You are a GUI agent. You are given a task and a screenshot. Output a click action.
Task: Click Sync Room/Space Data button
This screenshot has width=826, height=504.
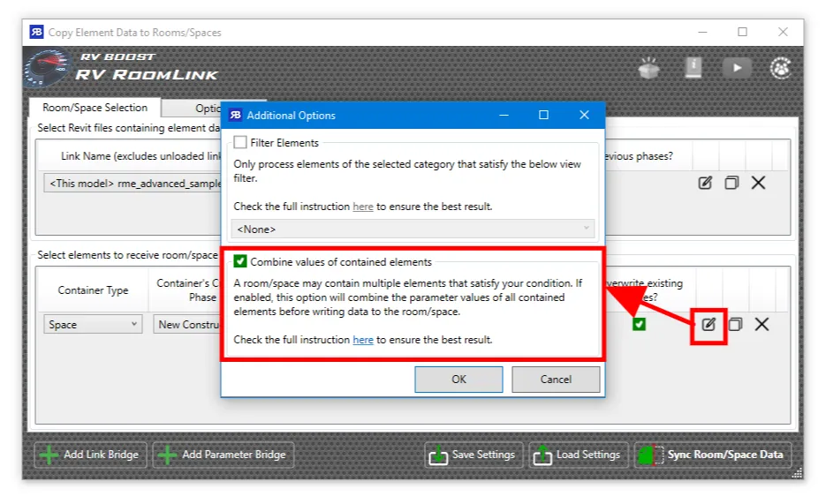click(712, 455)
